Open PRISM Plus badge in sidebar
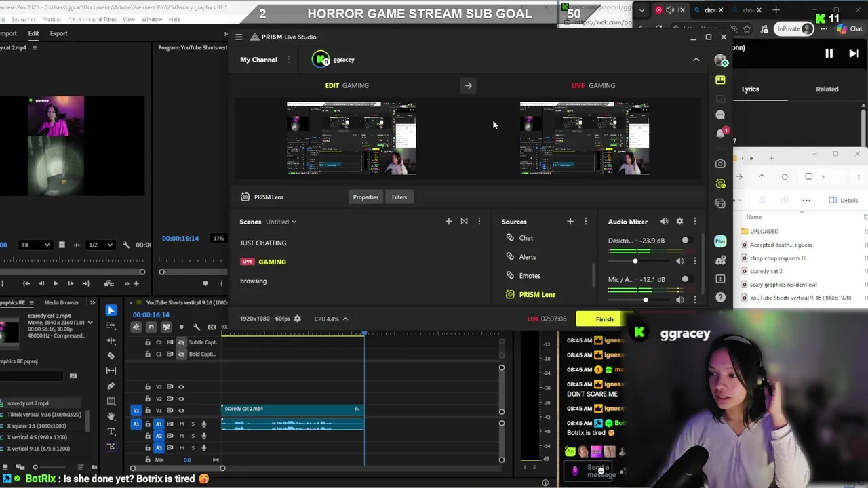The height and width of the screenshot is (488, 868). tap(720, 241)
